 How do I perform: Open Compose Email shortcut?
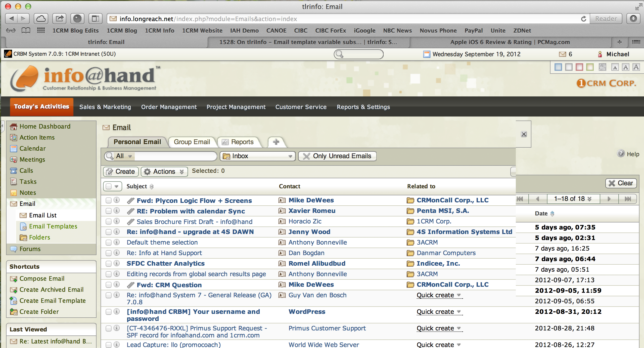(x=42, y=278)
